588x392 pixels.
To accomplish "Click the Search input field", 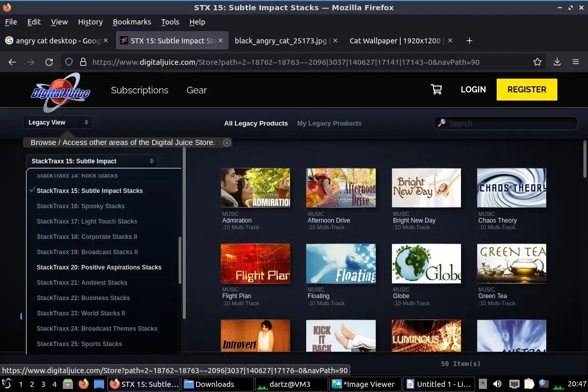I will 505,124.
